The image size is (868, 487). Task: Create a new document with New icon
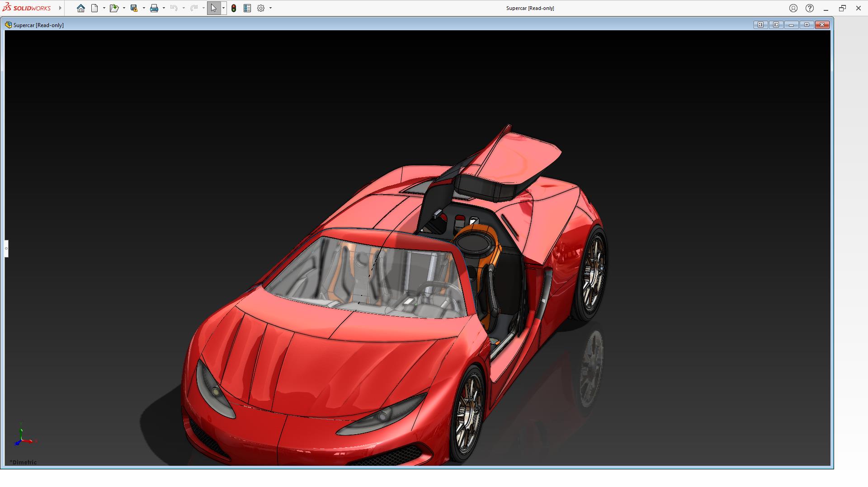(x=94, y=8)
